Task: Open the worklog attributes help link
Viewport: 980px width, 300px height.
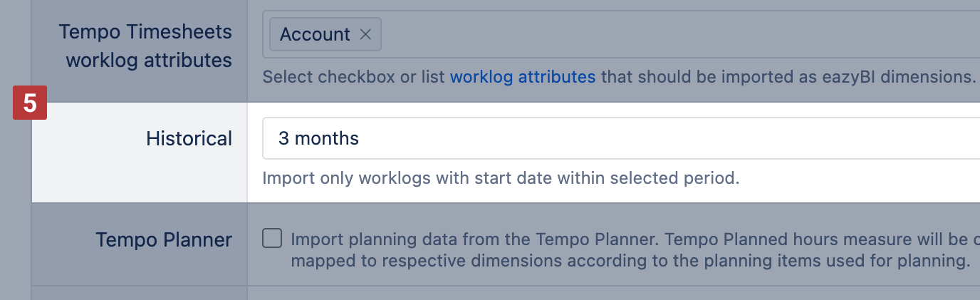Action: pos(522,76)
